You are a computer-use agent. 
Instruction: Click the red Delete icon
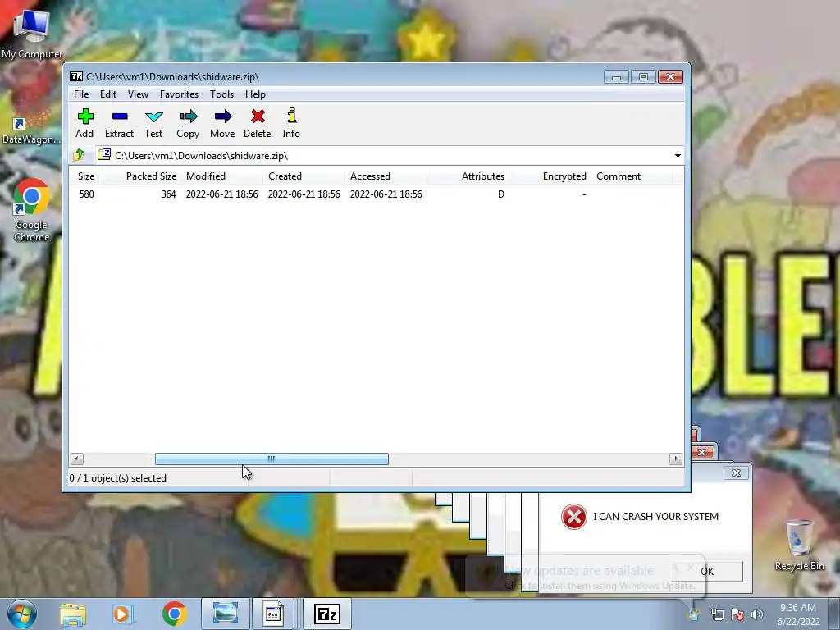coord(257,123)
